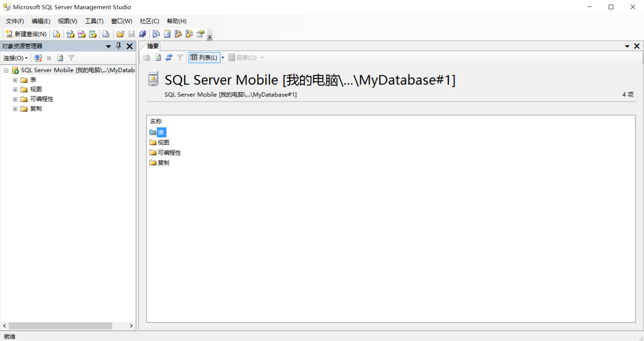
Task: Click the MDX query toolbar icon
Action: pos(70,34)
